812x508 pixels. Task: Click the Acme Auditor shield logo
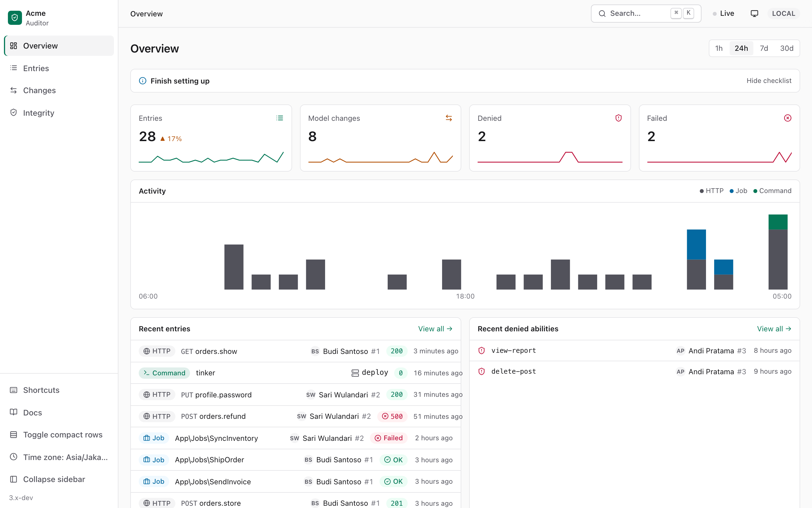[15, 18]
